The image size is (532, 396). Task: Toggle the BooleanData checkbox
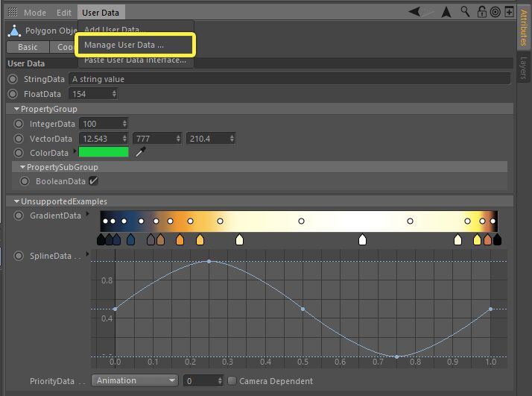coord(94,180)
